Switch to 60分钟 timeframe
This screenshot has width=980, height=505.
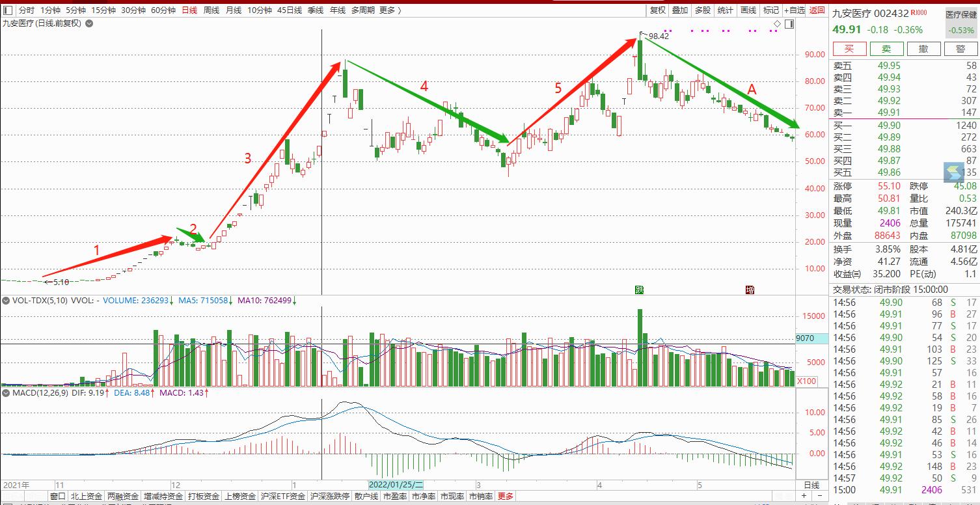click(163, 10)
